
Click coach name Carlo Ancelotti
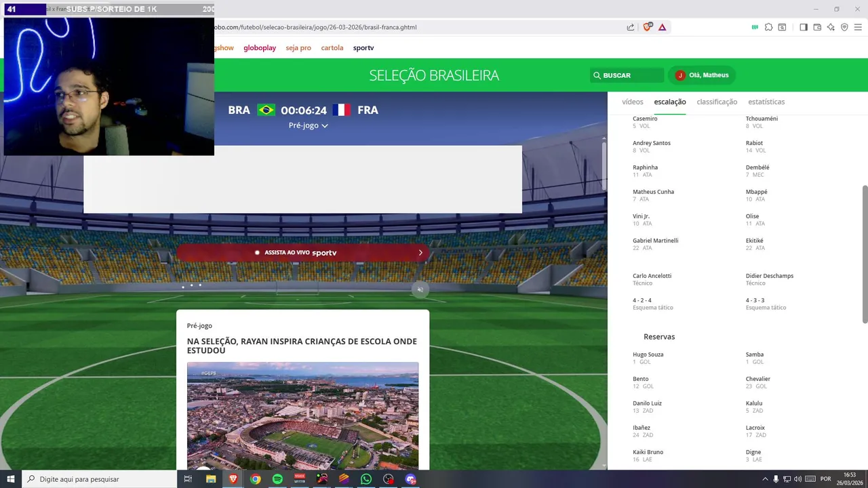652,276
